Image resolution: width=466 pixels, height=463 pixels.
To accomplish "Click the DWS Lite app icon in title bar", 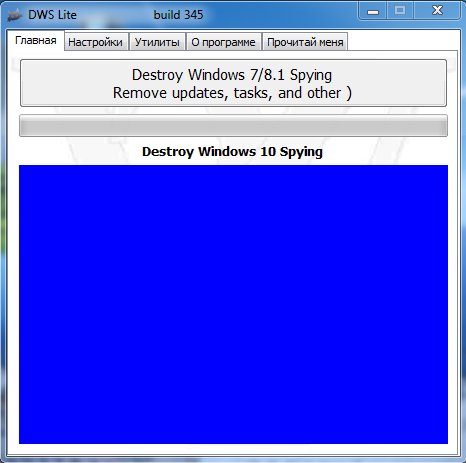I will [x=15, y=15].
